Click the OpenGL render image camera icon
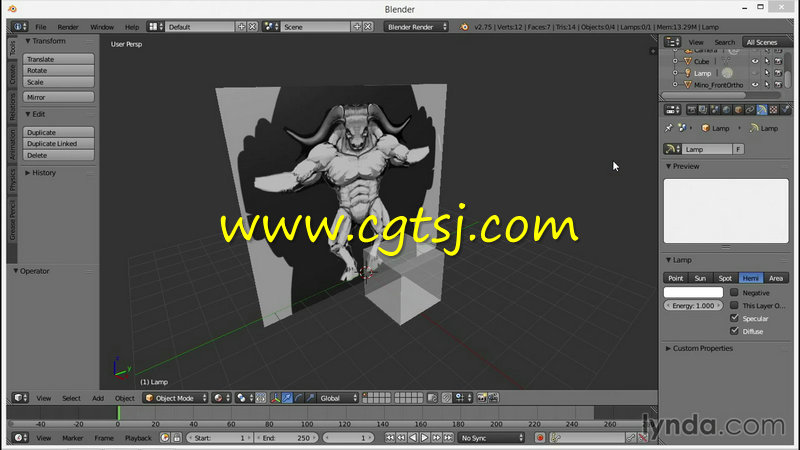The width and height of the screenshot is (800, 450). point(482,398)
